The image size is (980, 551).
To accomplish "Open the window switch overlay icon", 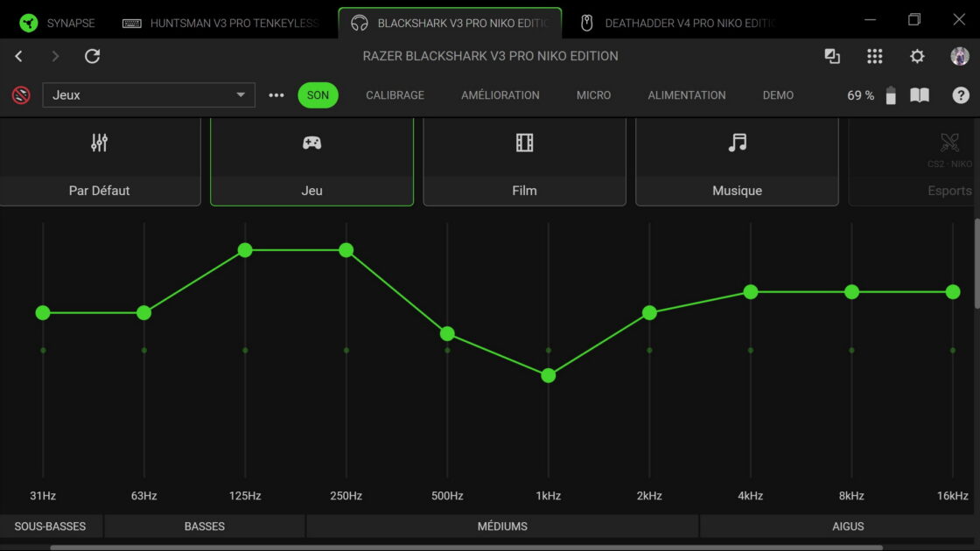I will click(832, 56).
